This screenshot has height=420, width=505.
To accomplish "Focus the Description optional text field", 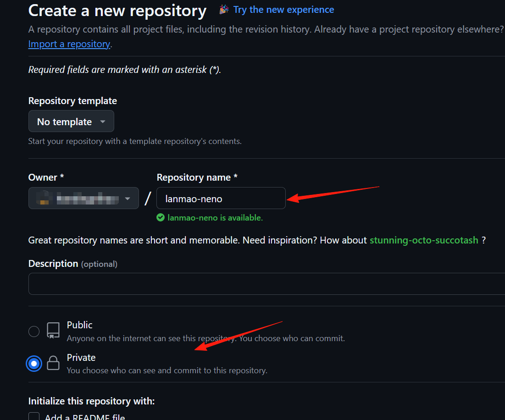I will point(266,284).
